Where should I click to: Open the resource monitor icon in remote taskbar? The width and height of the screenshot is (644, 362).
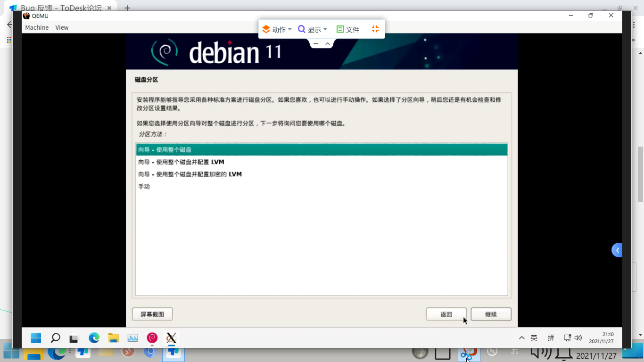(133, 338)
